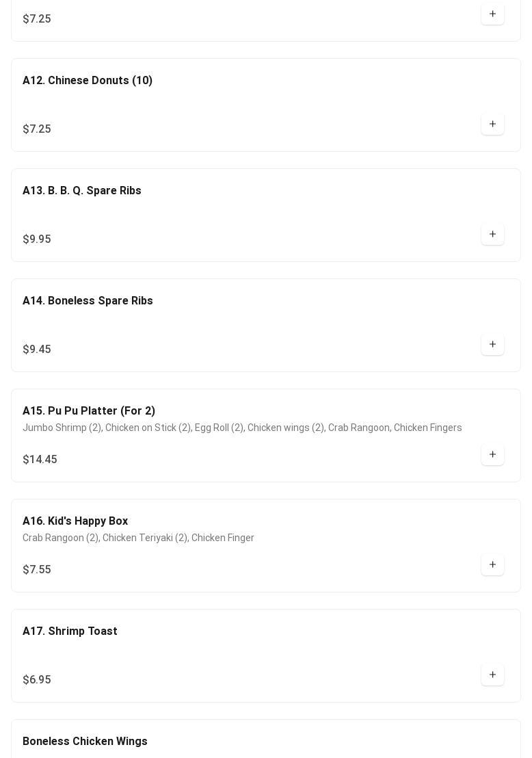
Task: Add A14 Boneless Spare Ribs with plus icon
Action: 492,345
